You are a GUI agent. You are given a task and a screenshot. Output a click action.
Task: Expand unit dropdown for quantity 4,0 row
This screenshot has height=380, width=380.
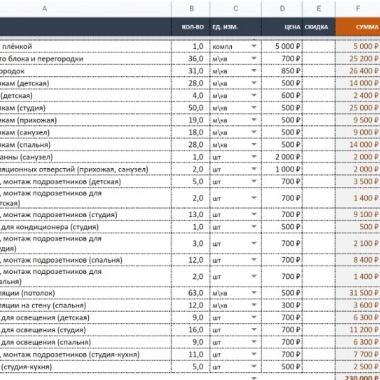click(254, 95)
